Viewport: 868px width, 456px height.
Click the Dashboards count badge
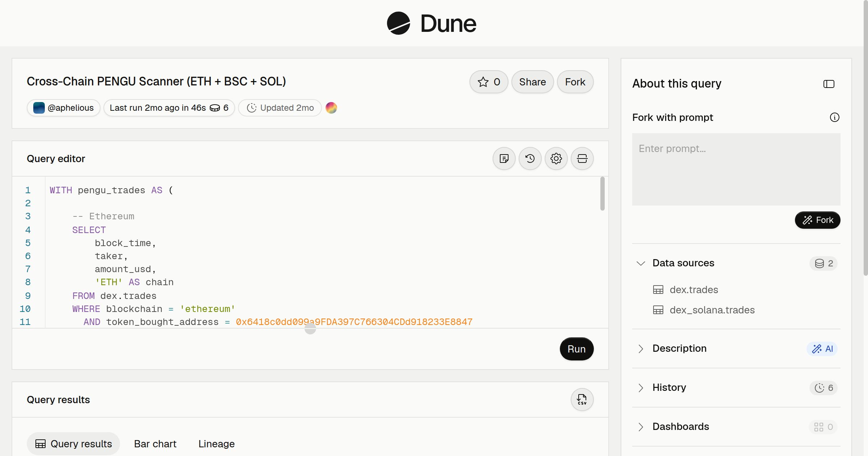point(824,427)
